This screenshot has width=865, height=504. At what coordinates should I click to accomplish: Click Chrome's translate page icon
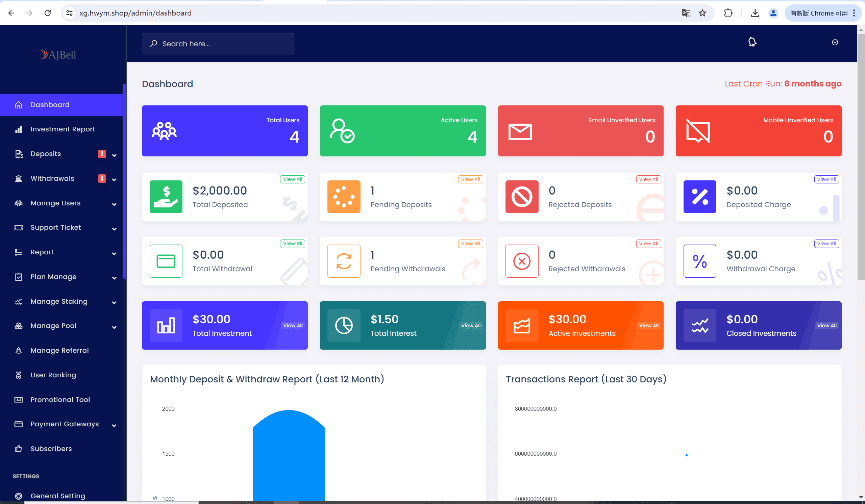click(x=686, y=13)
